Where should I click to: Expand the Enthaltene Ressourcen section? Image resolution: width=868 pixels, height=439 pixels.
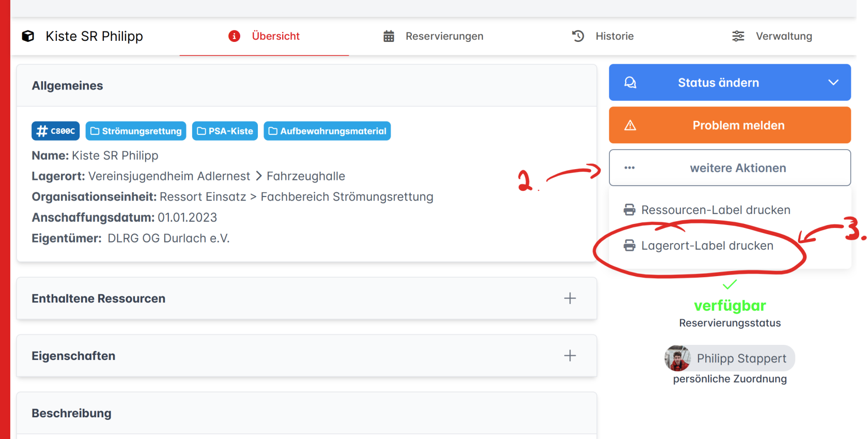(569, 298)
